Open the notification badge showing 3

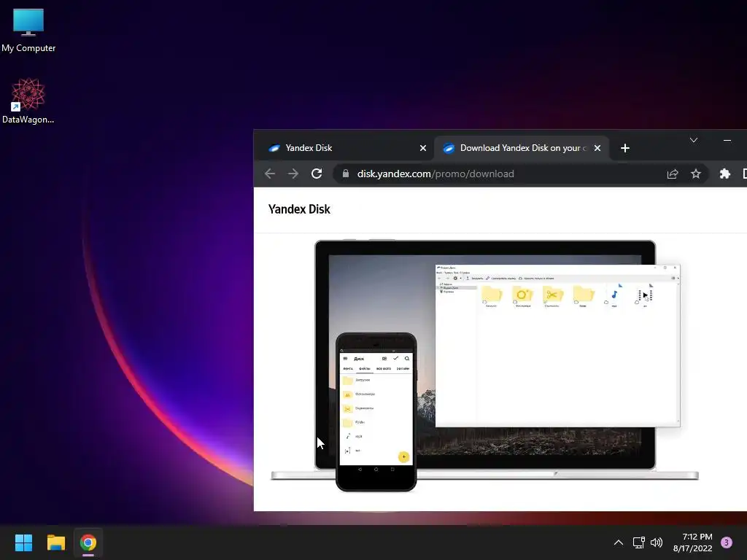[727, 542]
